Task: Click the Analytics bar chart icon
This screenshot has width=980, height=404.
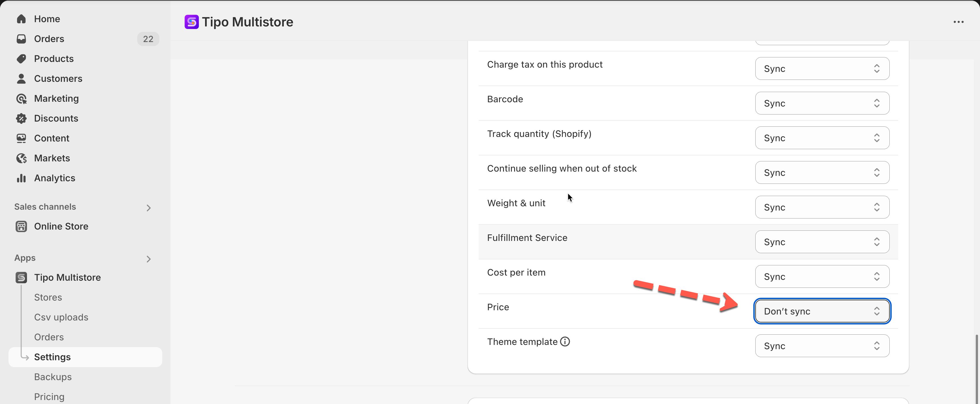Action: tap(21, 178)
